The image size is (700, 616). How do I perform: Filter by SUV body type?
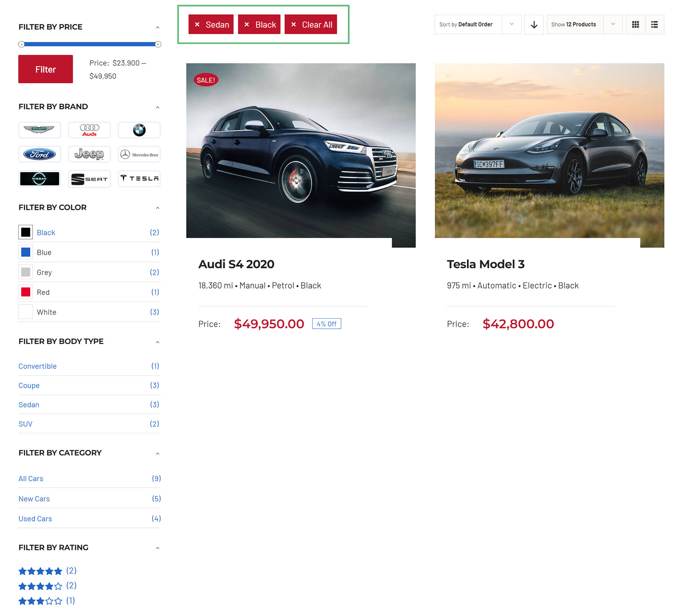tap(25, 424)
